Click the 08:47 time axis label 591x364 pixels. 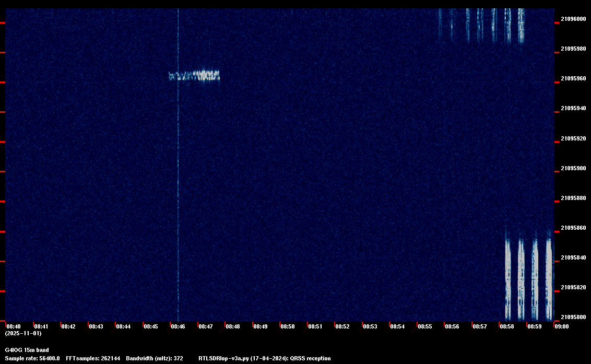pos(205,326)
